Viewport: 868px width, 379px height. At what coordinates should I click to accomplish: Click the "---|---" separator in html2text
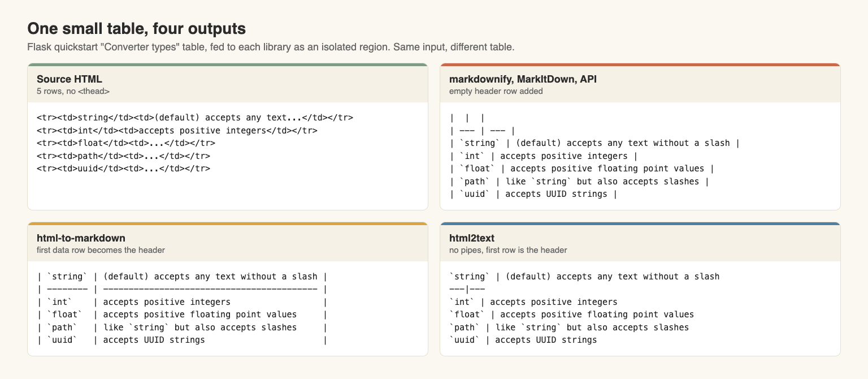click(467, 289)
